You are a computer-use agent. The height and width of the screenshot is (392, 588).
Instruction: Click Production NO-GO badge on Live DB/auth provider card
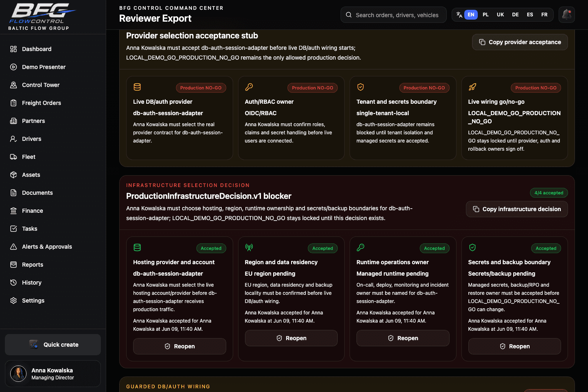point(201,88)
